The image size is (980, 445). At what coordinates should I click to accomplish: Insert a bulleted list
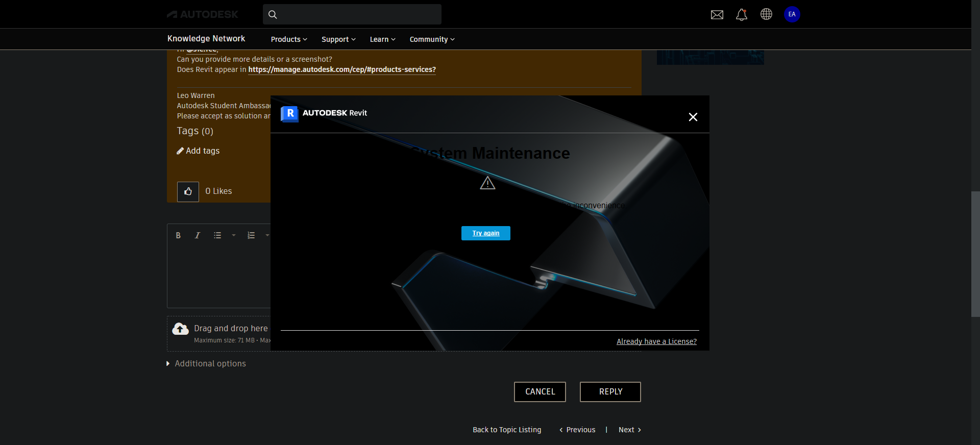[x=217, y=235]
